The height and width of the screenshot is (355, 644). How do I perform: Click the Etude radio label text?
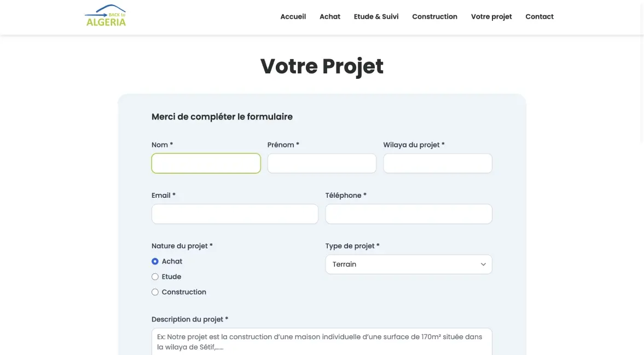tap(171, 277)
